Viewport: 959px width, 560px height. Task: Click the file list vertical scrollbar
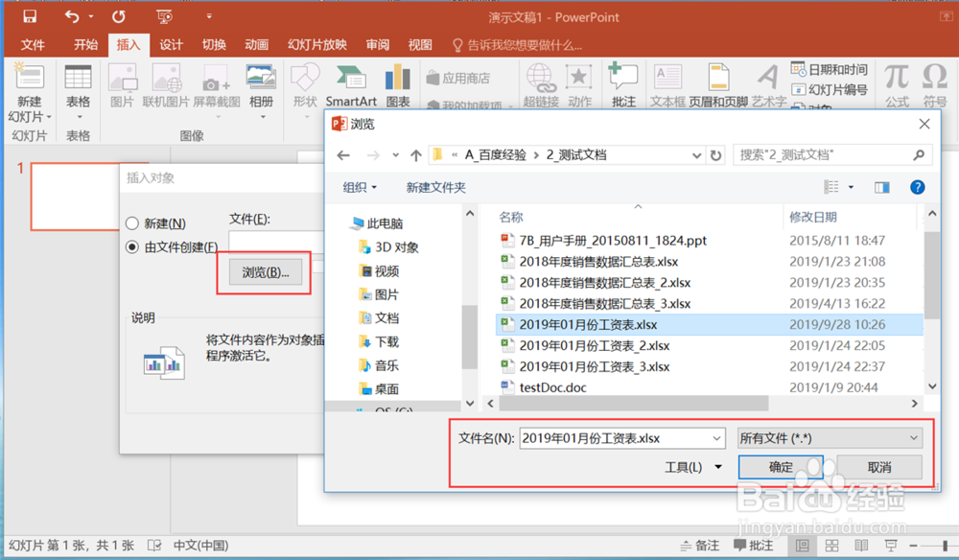[931, 275]
